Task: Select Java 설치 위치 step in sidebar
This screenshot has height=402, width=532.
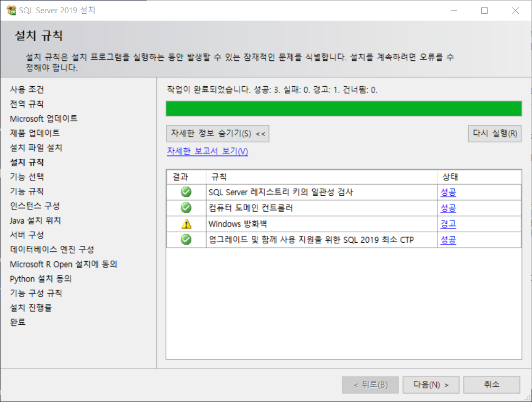Action: click(x=35, y=221)
